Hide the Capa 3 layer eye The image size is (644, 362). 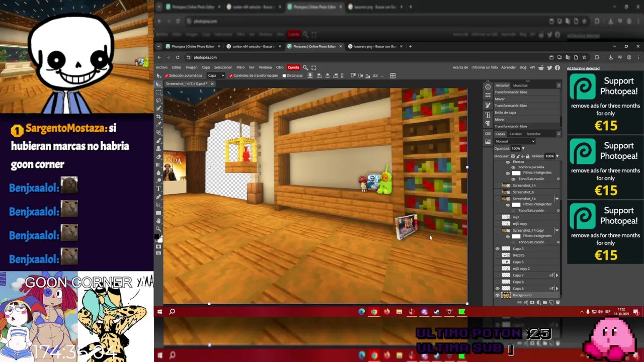[x=498, y=249]
